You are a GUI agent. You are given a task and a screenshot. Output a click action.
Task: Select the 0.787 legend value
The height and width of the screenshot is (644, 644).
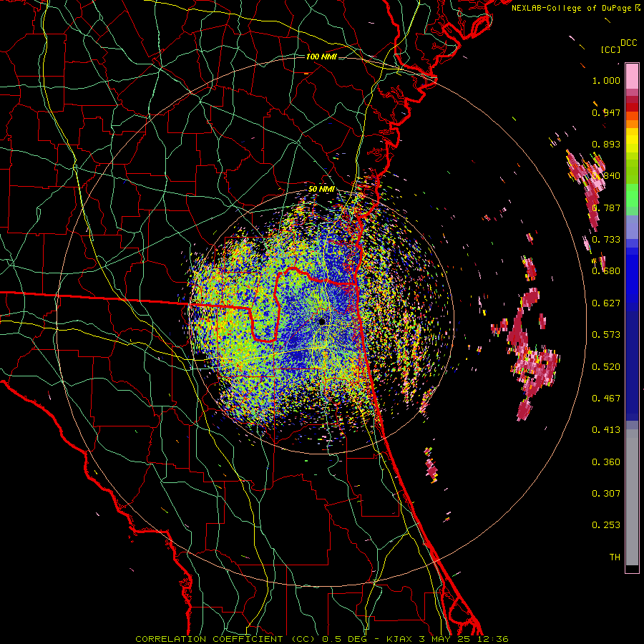(606, 208)
